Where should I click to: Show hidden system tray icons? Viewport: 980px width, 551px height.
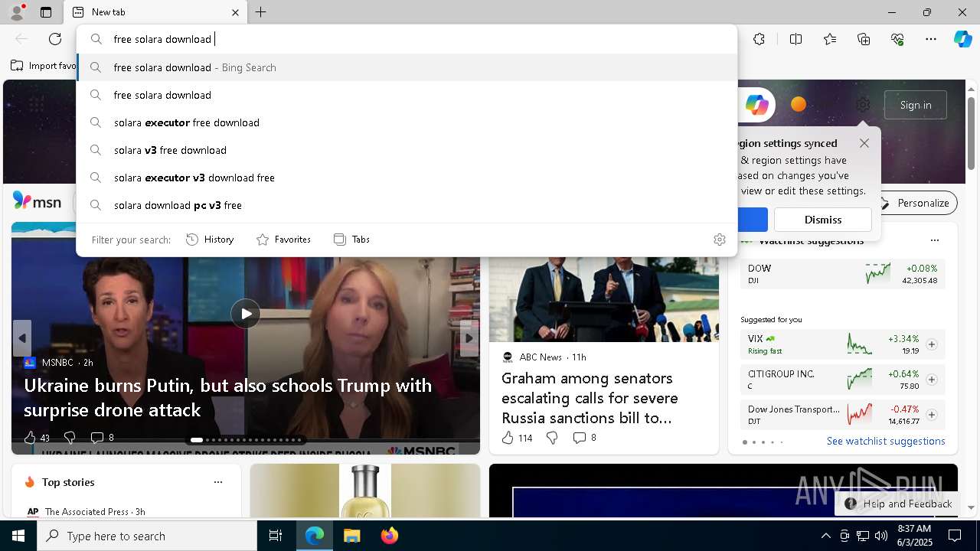pos(825,536)
